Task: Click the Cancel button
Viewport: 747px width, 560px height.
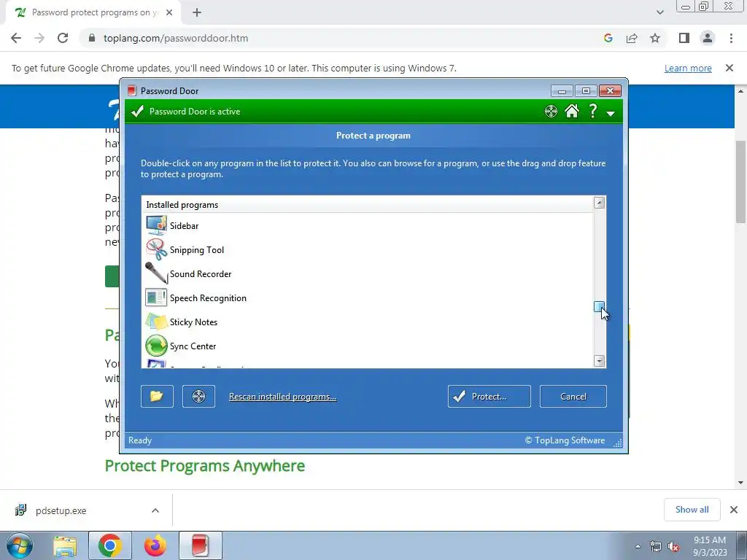Action: pyautogui.click(x=573, y=396)
